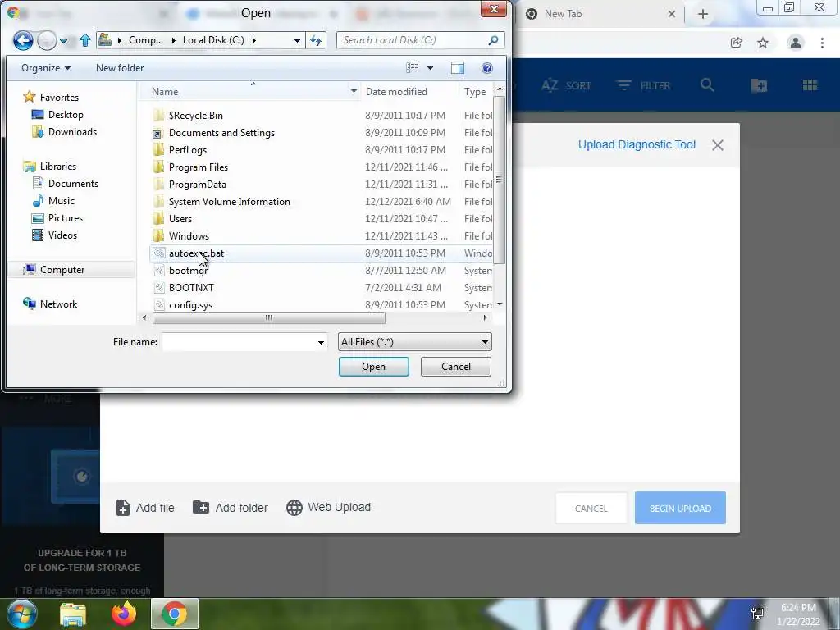840x630 pixels.
Task: Click the Forward arrow in Open dialog
Action: click(x=47, y=40)
